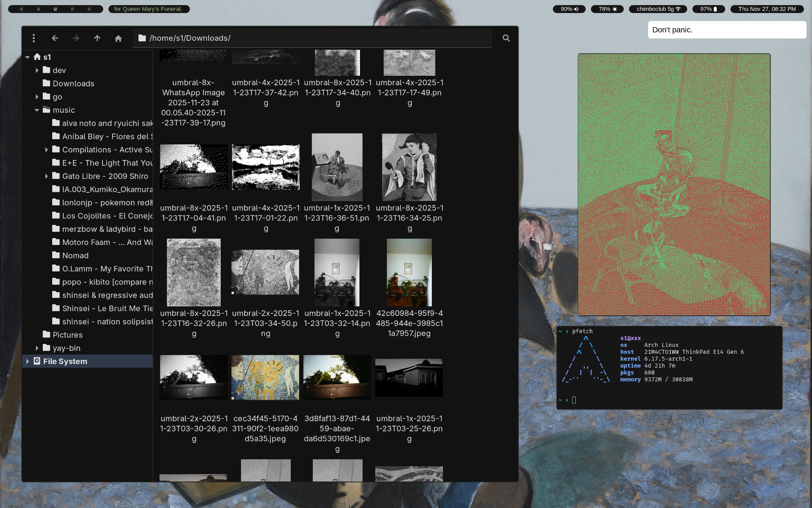Expand the dev folder
Viewport: 812px width, 508px height.
coord(37,70)
